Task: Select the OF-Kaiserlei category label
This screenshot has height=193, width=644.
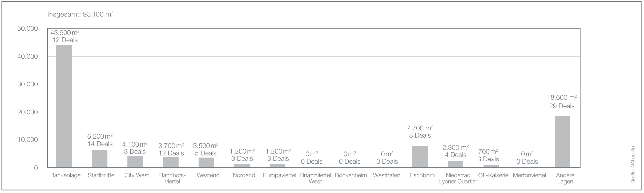Action: point(494,175)
